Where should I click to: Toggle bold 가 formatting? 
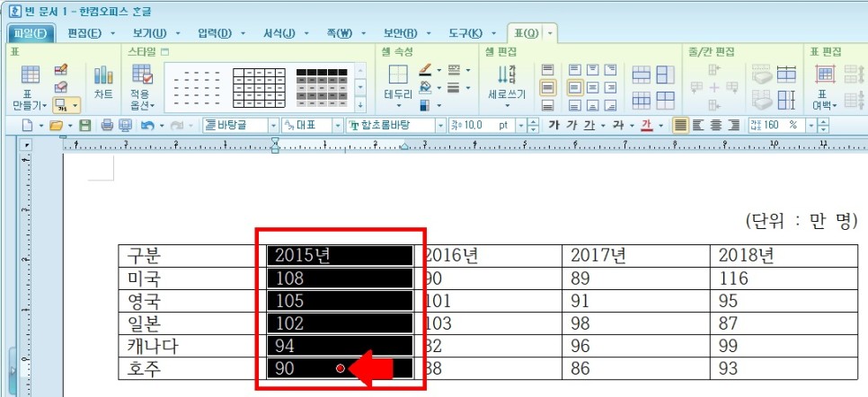[x=554, y=126]
